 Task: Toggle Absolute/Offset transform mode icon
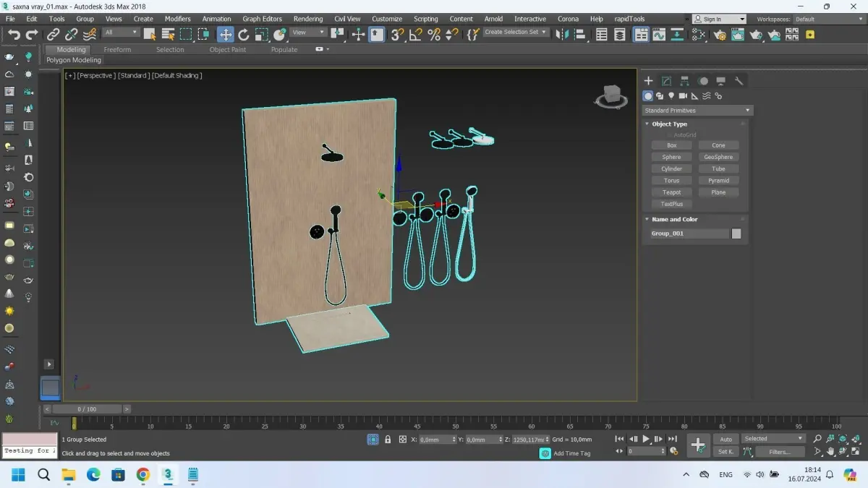(x=403, y=439)
